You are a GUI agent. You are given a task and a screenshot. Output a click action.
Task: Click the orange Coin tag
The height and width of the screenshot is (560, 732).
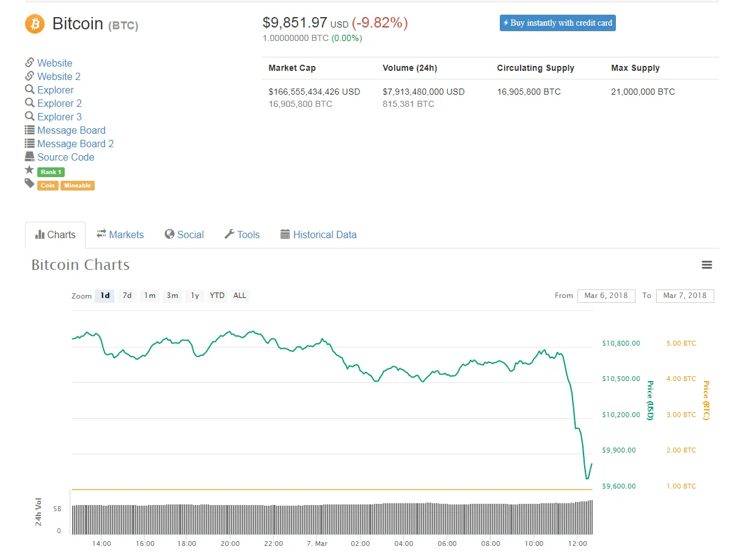coord(48,186)
